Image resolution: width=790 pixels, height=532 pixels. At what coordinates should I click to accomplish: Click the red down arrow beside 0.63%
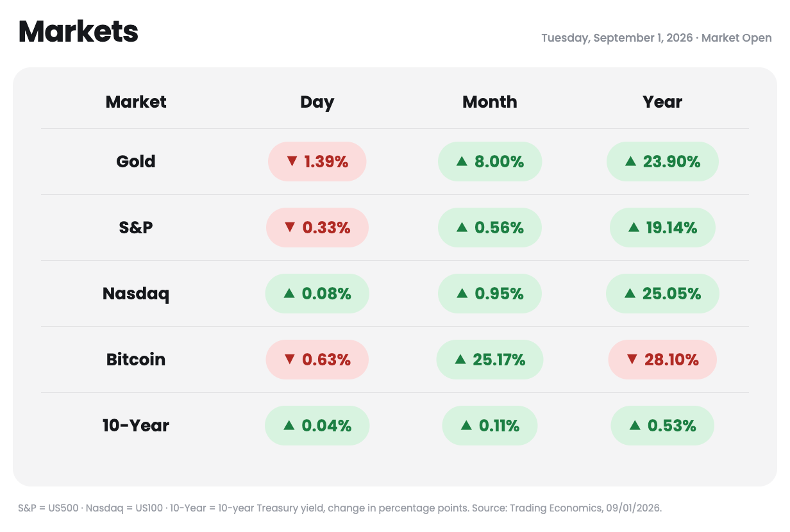(290, 360)
